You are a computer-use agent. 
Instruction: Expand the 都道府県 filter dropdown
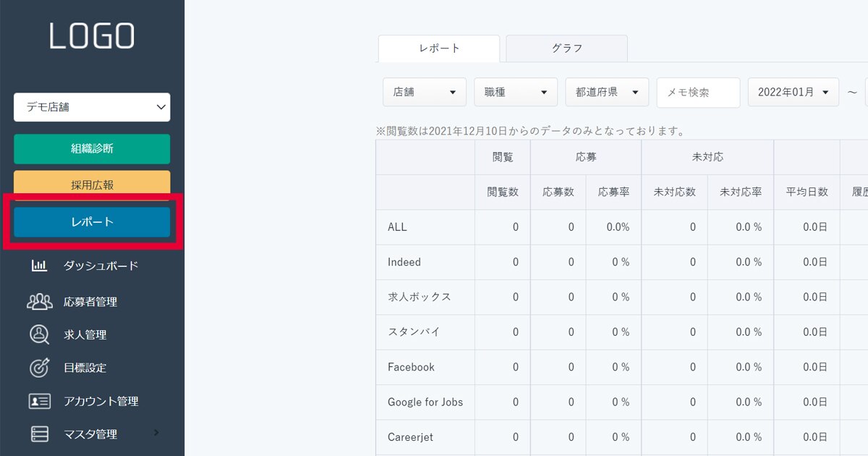tap(607, 93)
